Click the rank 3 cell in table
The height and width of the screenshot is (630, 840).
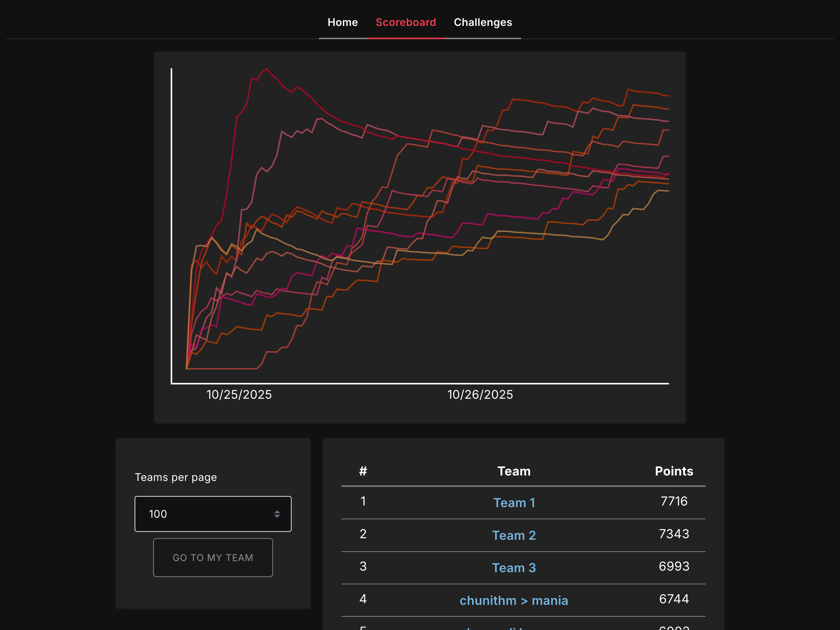(x=363, y=566)
